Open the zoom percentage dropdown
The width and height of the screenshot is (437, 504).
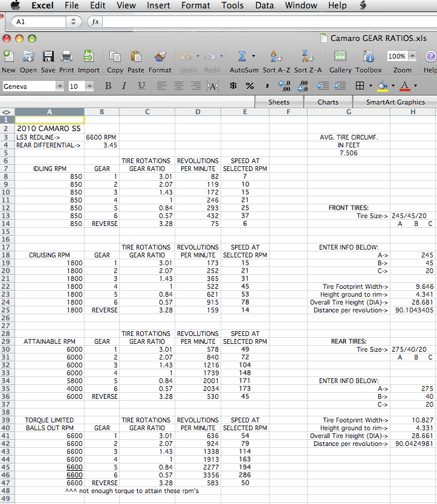[x=413, y=56]
